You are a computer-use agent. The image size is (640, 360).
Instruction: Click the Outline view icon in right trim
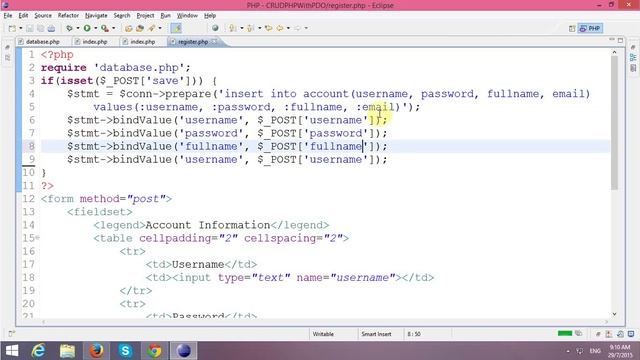click(x=633, y=58)
